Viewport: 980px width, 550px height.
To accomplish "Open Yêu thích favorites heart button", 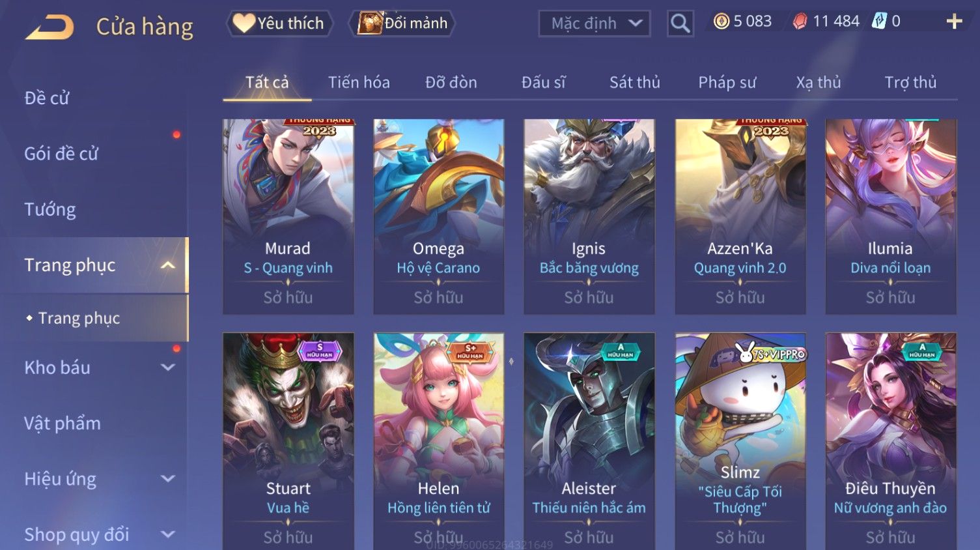I will [x=279, y=23].
